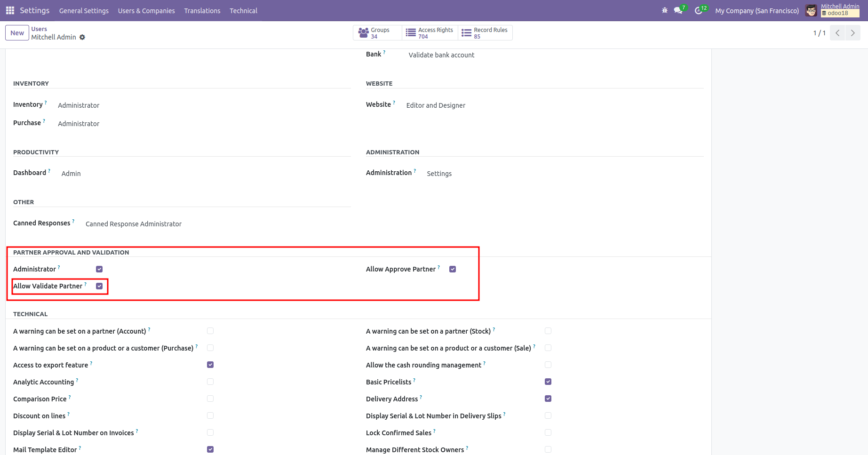Screen dimensions: 868x455
Task: Open the apps grid menu icon
Action: pyautogui.click(x=10, y=10)
